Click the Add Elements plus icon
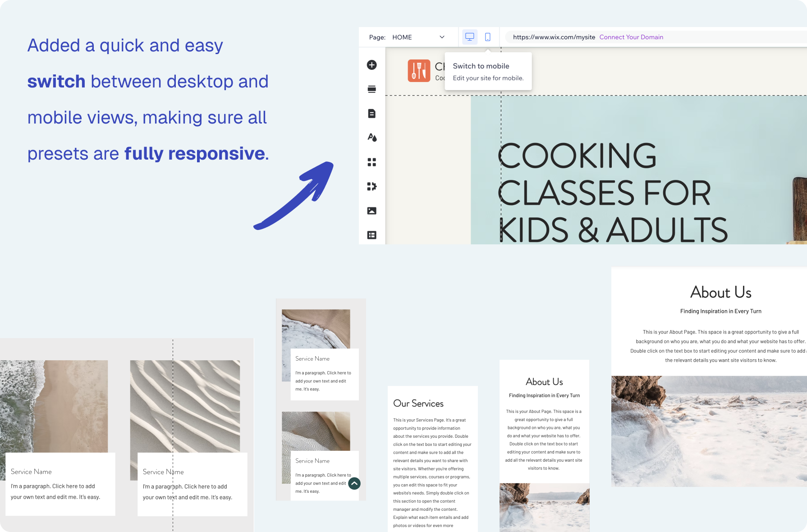Image resolution: width=807 pixels, height=532 pixels. (371, 65)
